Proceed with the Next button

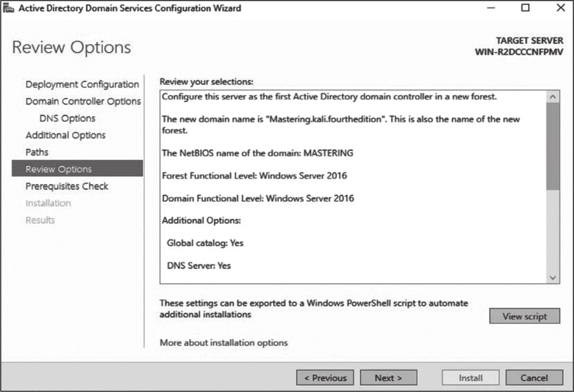coord(388,378)
